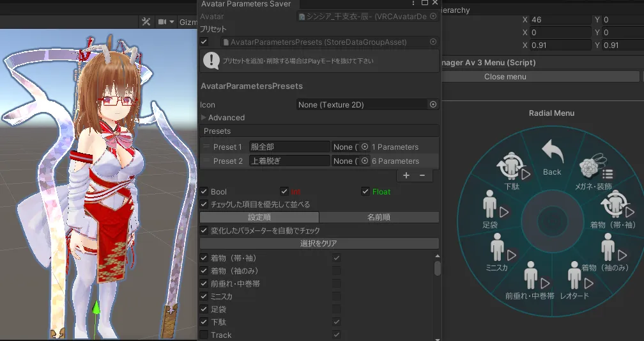The height and width of the screenshot is (341, 644).
Task: Switch sorting to 名前順 tab
Action: pyautogui.click(x=379, y=218)
